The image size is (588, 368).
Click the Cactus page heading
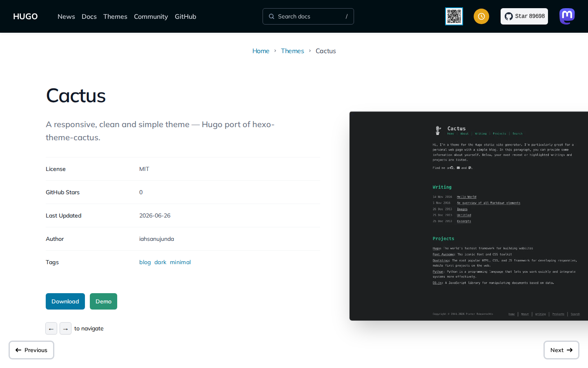(76, 96)
